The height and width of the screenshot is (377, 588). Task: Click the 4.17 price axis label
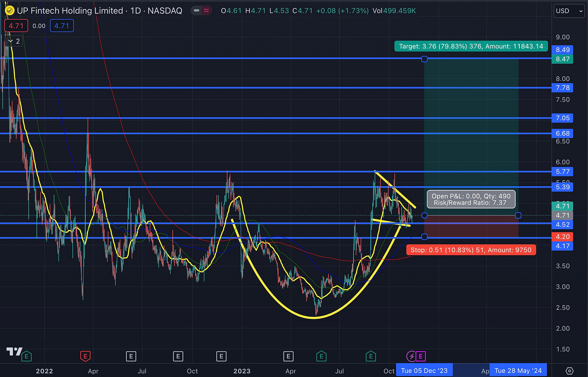point(563,246)
